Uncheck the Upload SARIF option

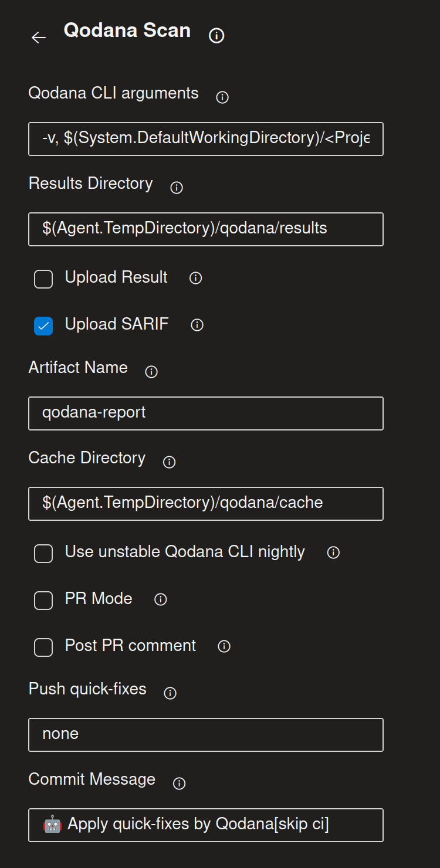click(x=43, y=325)
